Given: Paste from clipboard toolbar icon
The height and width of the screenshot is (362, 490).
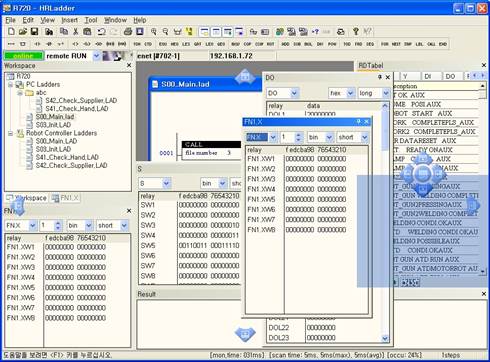Looking at the screenshot, I should [x=87, y=32].
